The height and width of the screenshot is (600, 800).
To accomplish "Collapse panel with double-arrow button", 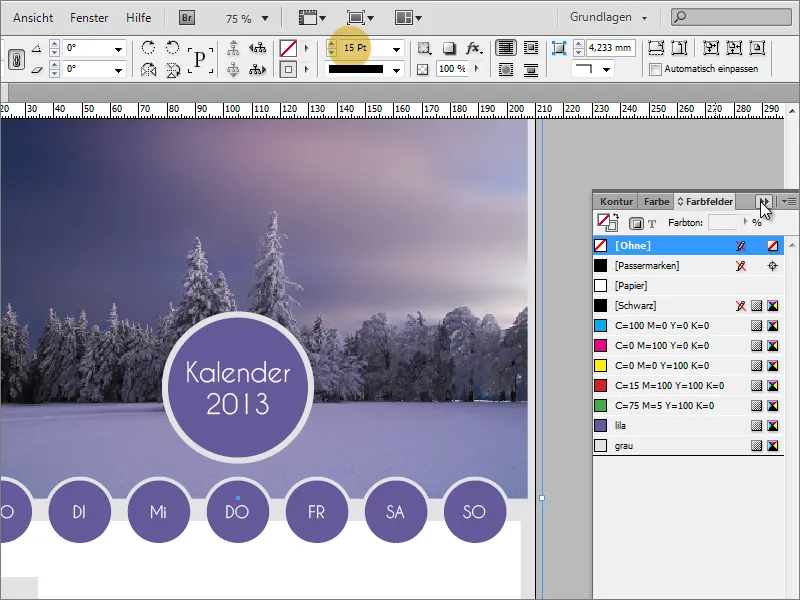I will tap(764, 201).
